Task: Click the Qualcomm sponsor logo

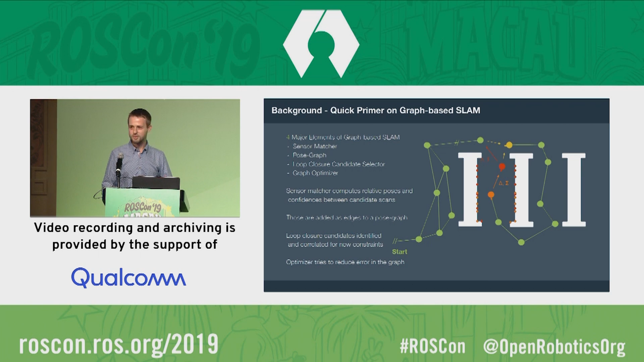Action: point(129,278)
